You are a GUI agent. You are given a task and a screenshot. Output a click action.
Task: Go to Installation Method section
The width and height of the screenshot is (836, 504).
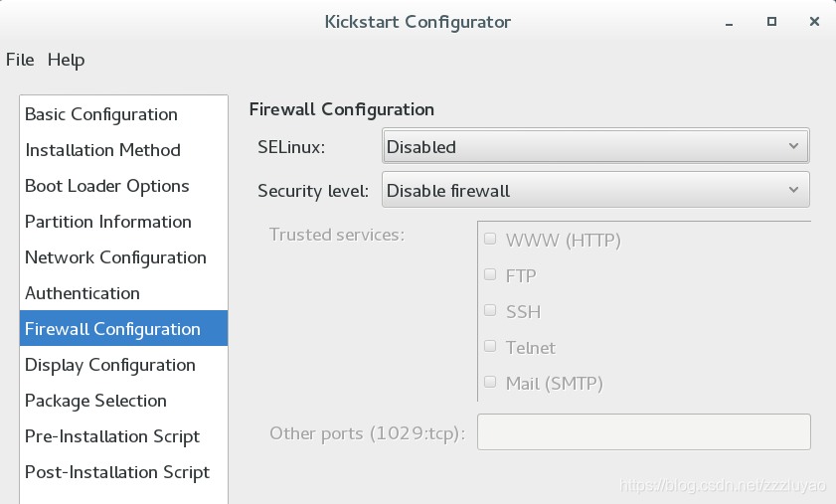(123, 150)
